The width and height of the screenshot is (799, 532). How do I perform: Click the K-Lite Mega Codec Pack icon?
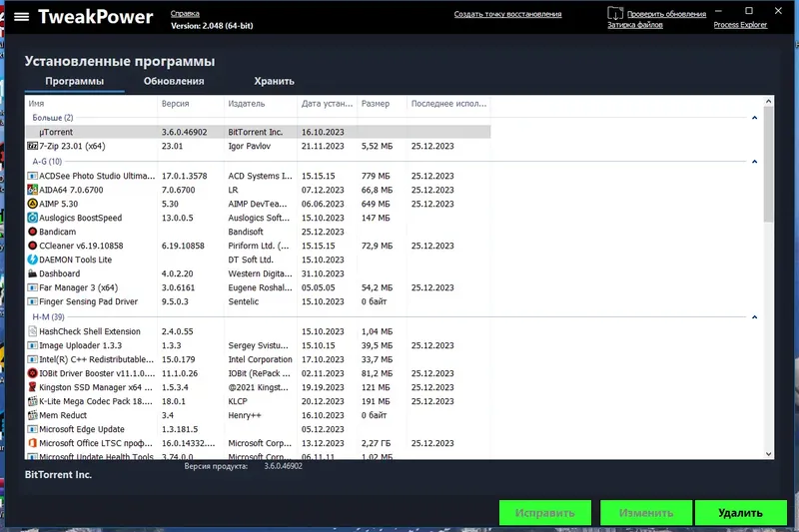tap(32, 401)
